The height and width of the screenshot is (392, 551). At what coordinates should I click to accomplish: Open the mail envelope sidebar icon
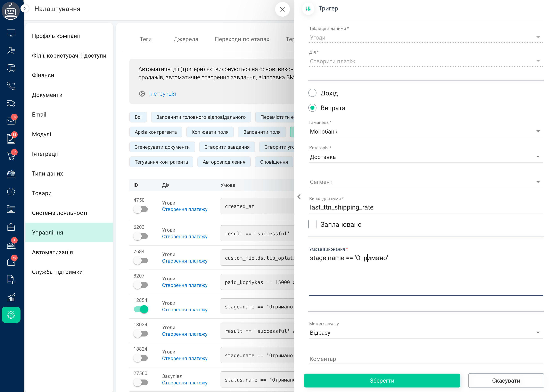pos(11,121)
